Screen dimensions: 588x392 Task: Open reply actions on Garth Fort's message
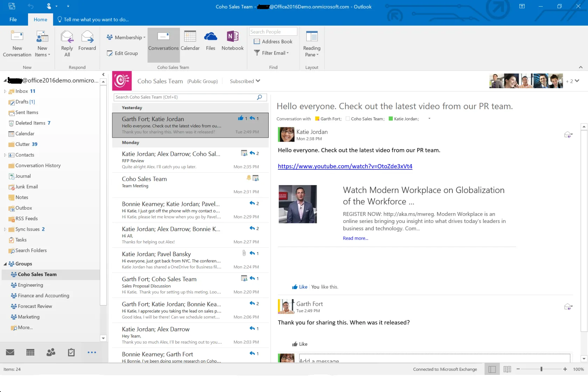pyautogui.click(x=568, y=307)
